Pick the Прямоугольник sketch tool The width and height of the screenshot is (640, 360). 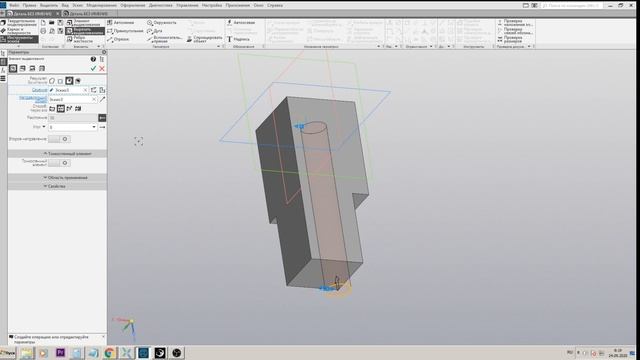coord(125,31)
